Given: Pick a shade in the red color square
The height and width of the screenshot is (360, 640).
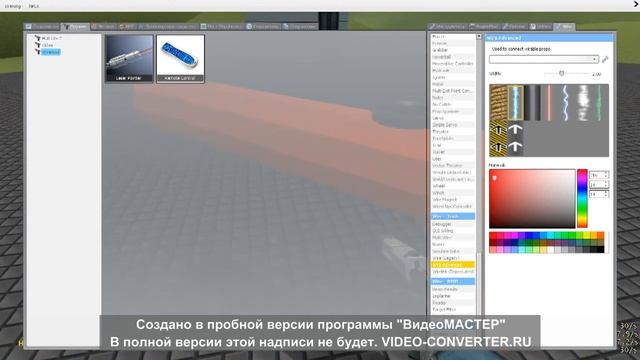Looking at the screenshot, I should click(x=532, y=198).
